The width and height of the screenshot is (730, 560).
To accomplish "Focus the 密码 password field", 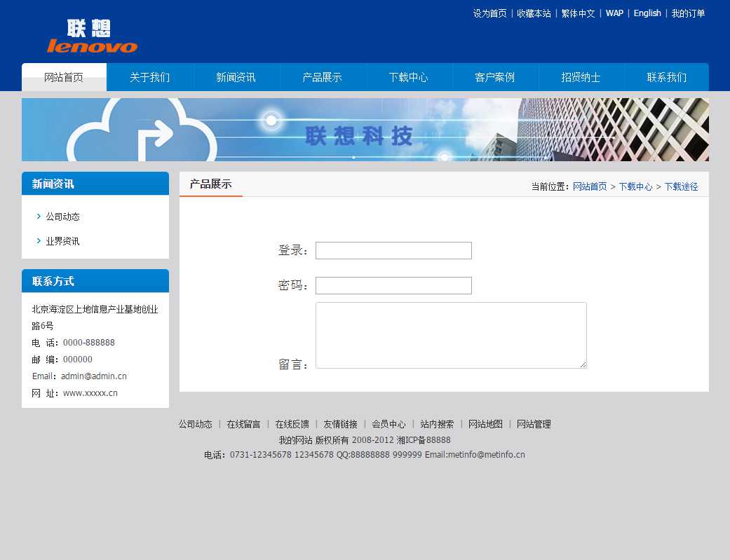I will (x=393, y=285).
